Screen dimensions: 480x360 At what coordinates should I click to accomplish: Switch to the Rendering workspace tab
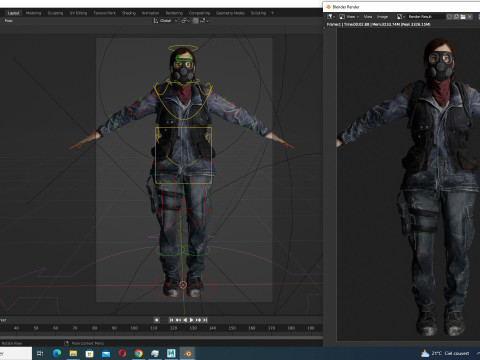coord(174,13)
